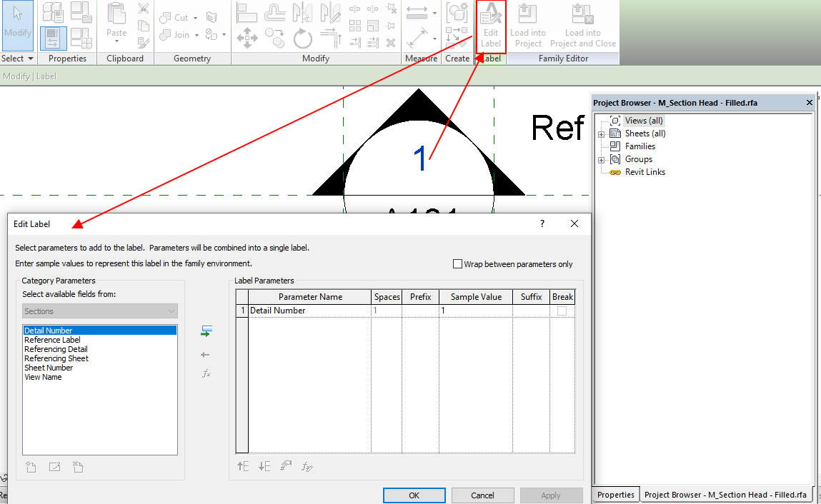The image size is (821, 504).
Task: Click the Add Parameter icon below the field list
Action: click(x=30, y=466)
